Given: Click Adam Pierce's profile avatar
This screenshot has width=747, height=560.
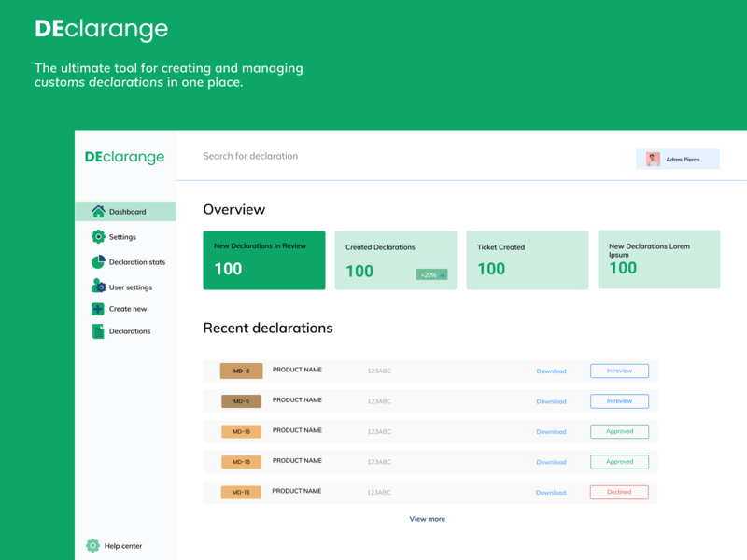Looking at the screenshot, I should tap(653, 160).
